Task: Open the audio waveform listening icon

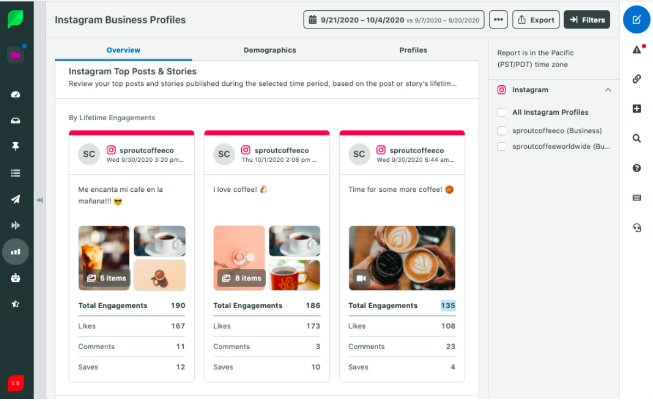Action: pyautogui.click(x=15, y=225)
